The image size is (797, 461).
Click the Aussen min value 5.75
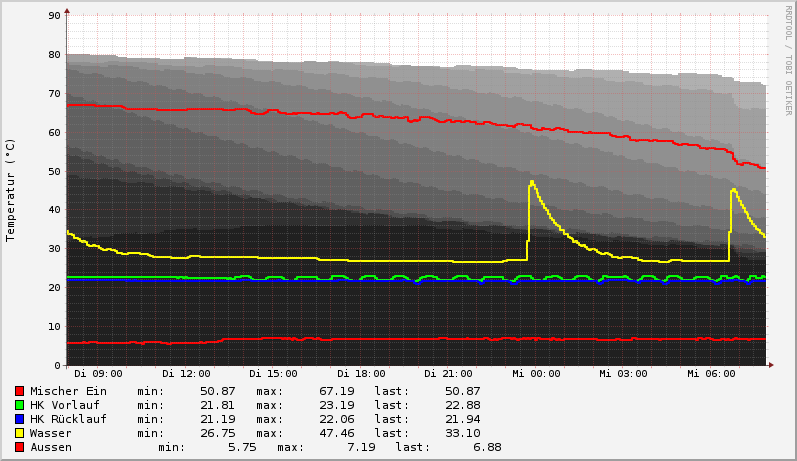[x=242, y=447]
